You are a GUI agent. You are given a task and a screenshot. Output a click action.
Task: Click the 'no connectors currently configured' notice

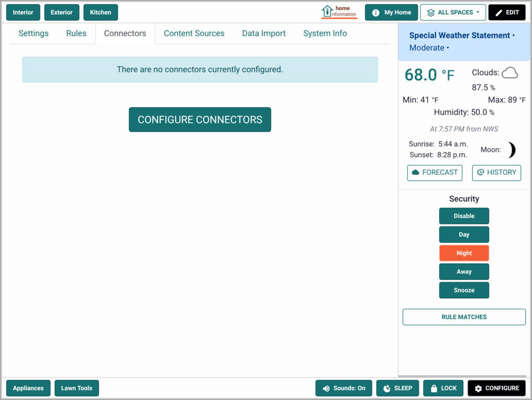(200, 70)
